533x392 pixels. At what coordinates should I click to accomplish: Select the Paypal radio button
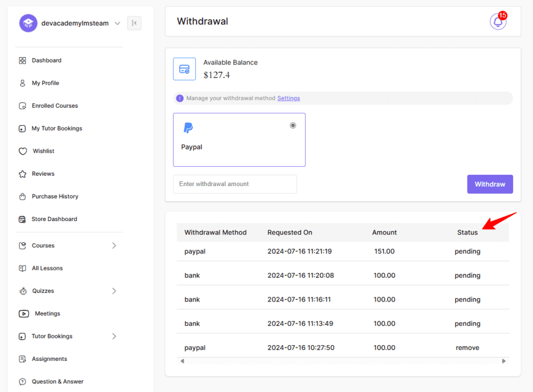point(293,125)
